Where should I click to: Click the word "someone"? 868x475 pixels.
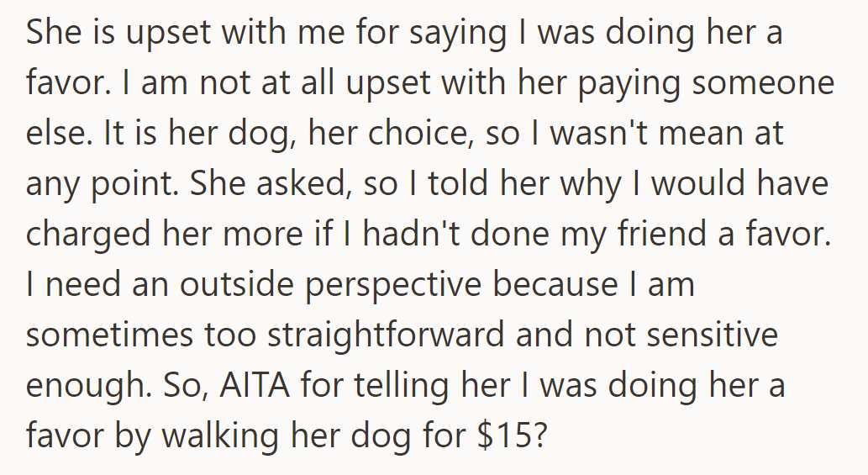[x=763, y=83]
